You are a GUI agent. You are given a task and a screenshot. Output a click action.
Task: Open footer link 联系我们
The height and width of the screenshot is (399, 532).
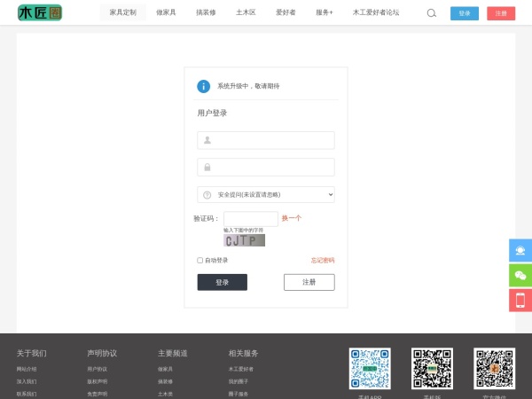[27, 395]
